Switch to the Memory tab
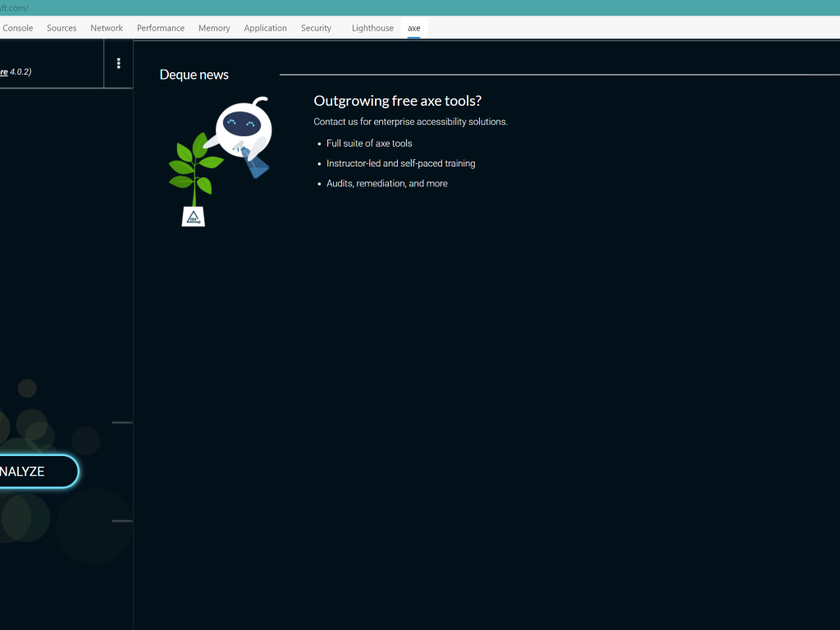The width and height of the screenshot is (840, 630). coord(214,28)
